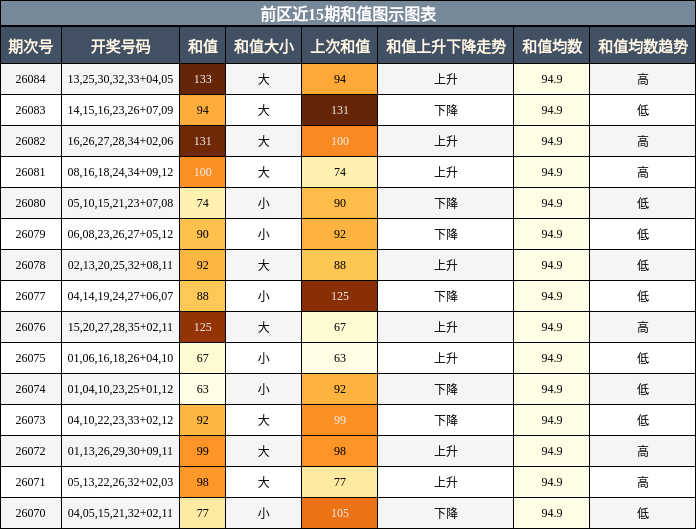Click 94.9 average cell in row 26084
The height and width of the screenshot is (529, 696).
click(x=552, y=79)
